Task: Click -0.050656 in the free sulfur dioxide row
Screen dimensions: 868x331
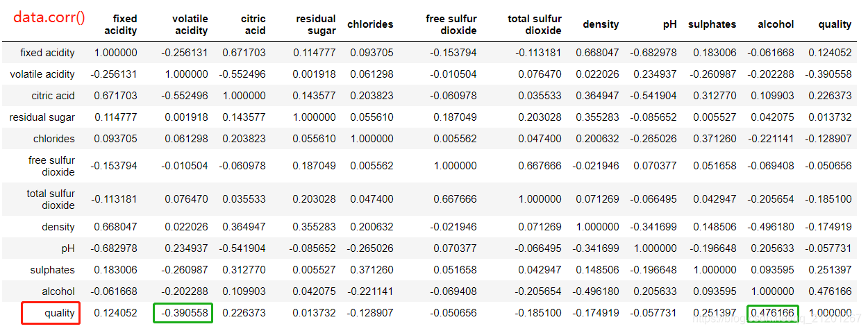Action: pos(828,166)
